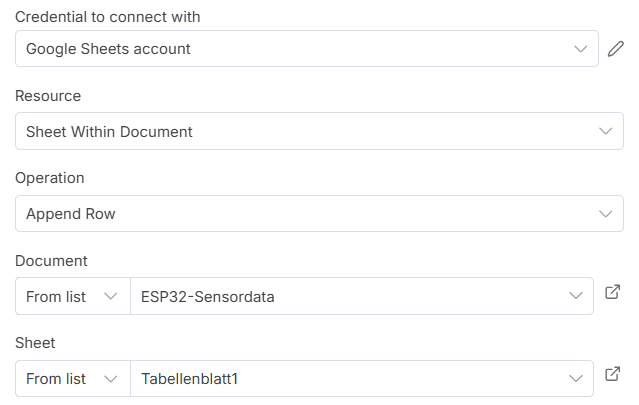
Task: Click the "Resource" field label
Action: pos(48,96)
